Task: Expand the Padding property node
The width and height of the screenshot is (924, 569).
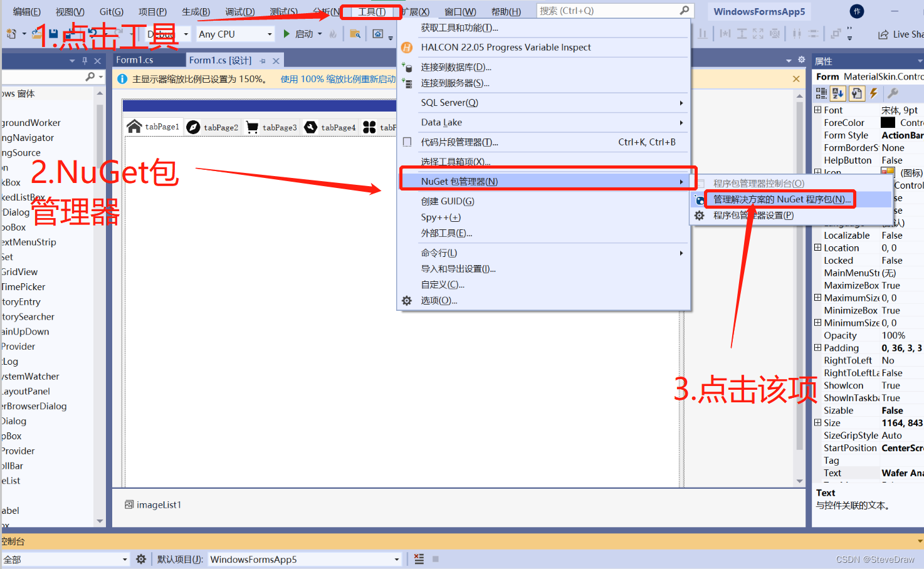Action: (x=817, y=348)
